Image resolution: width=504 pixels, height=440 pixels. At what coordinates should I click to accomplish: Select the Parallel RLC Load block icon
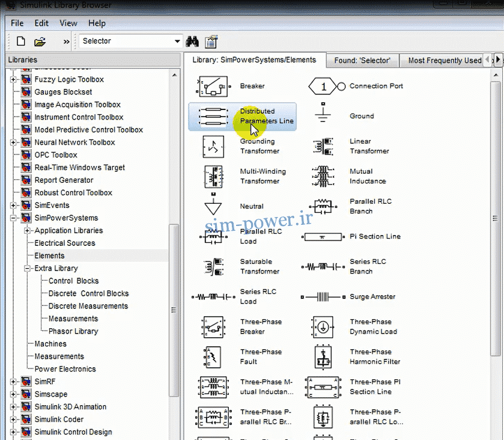[x=213, y=237]
